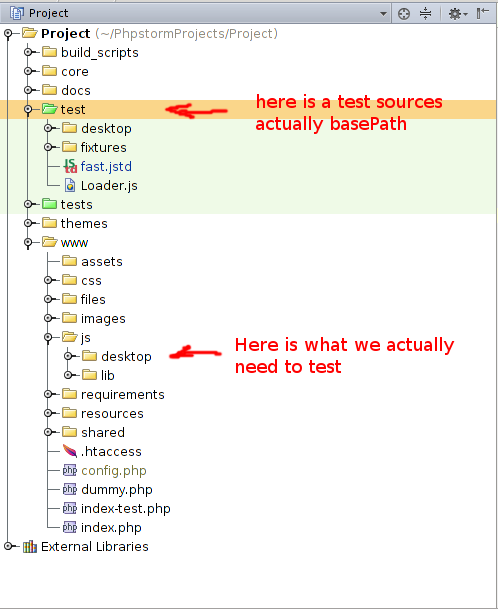Select the dummy.php file

(x=117, y=489)
